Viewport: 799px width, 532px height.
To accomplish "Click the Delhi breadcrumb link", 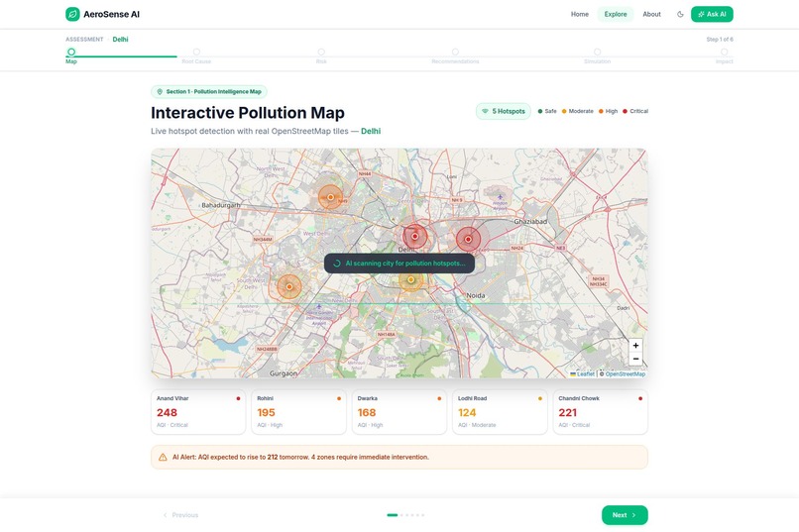I will click(120, 40).
